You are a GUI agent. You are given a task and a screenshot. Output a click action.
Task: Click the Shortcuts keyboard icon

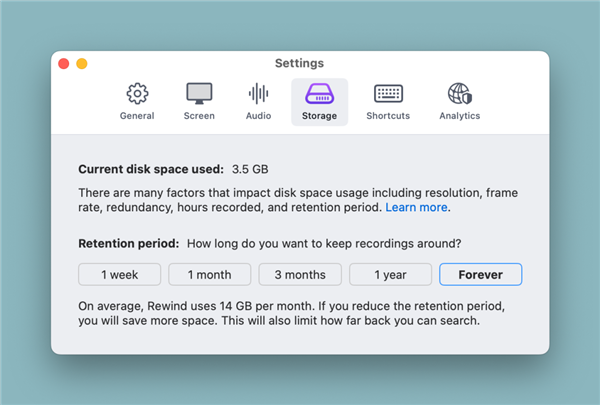pyautogui.click(x=388, y=94)
